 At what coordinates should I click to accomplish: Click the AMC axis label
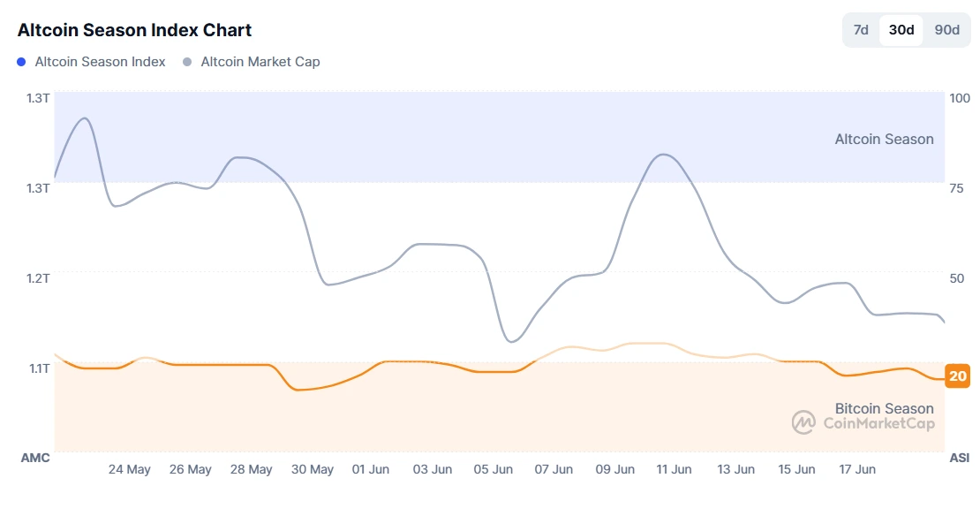35,458
